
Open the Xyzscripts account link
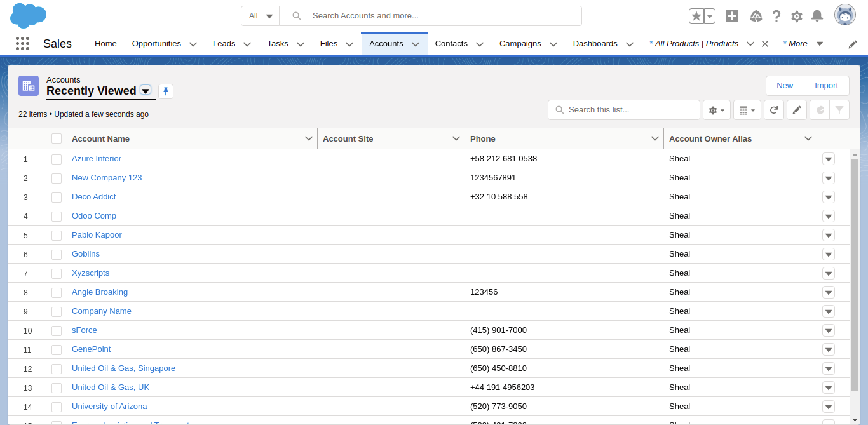90,273
